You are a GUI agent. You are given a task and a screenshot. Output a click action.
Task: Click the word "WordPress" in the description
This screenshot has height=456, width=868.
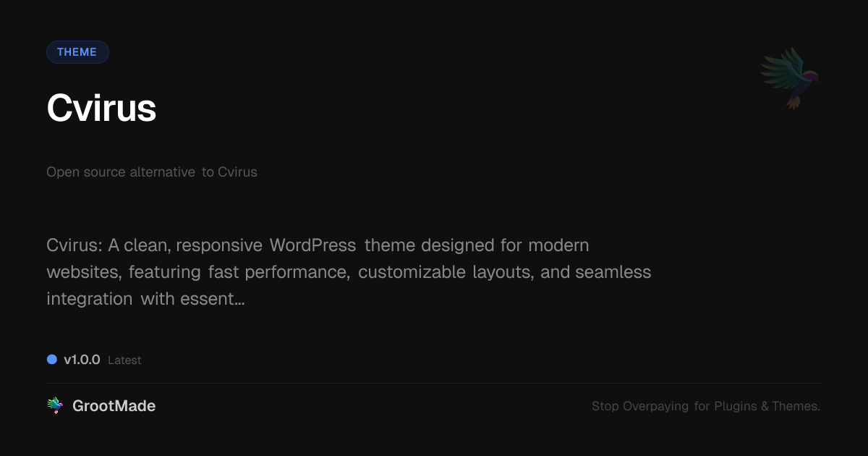point(312,245)
